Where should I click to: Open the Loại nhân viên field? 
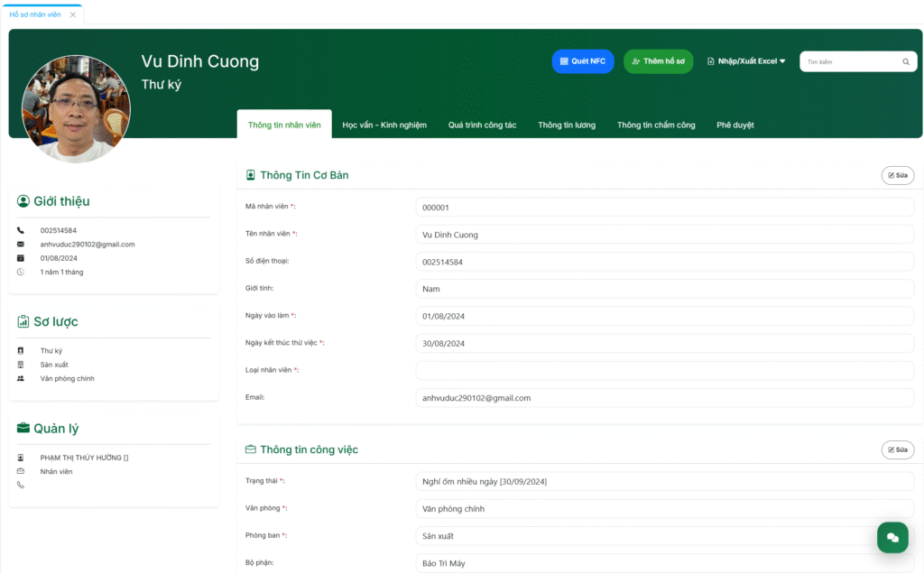click(x=665, y=371)
